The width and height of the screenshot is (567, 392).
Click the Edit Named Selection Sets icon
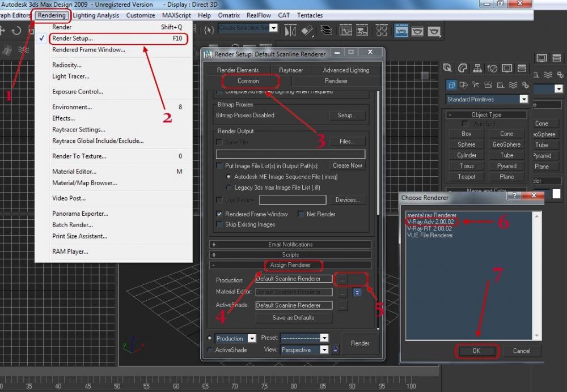(x=209, y=30)
